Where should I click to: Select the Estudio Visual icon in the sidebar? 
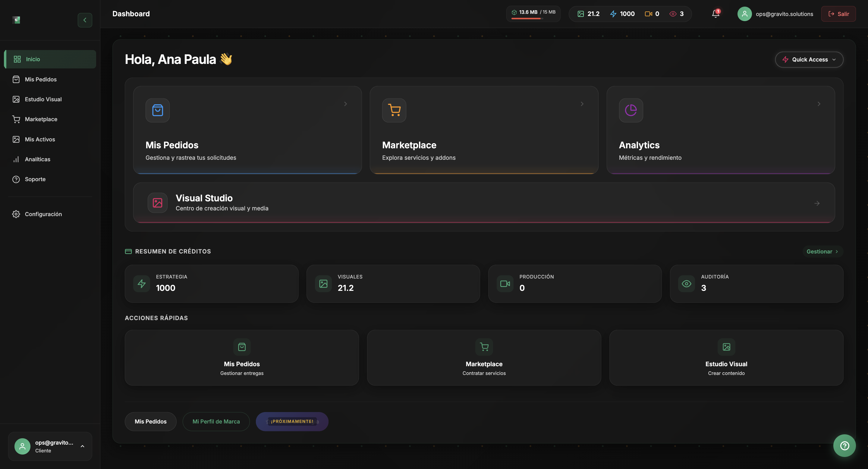17,99
